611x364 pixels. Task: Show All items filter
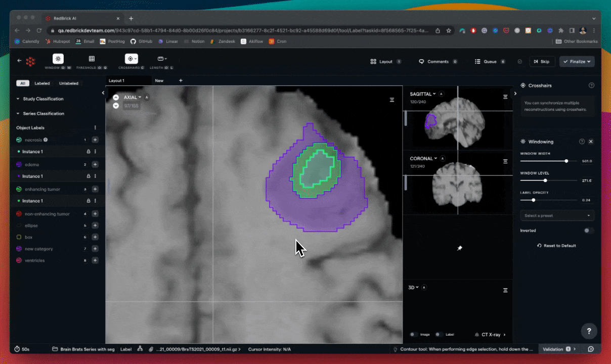click(23, 83)
